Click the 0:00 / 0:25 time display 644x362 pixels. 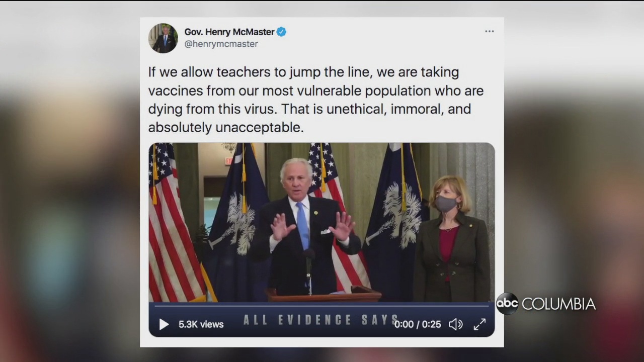pos(418,324)
